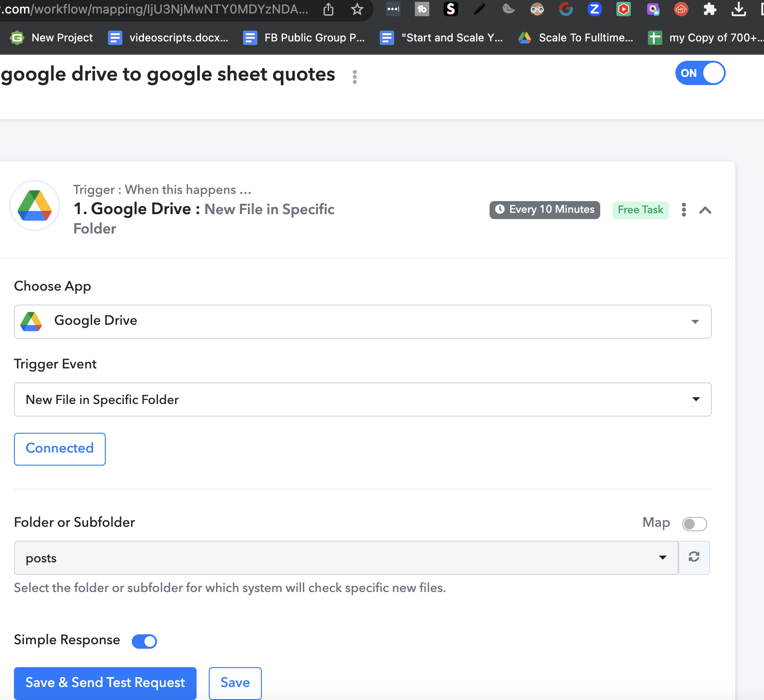This screenshot has height=700, width=764.
Task: Click the Every 10 Minutes badge
Action: click(x=545, y=210)
